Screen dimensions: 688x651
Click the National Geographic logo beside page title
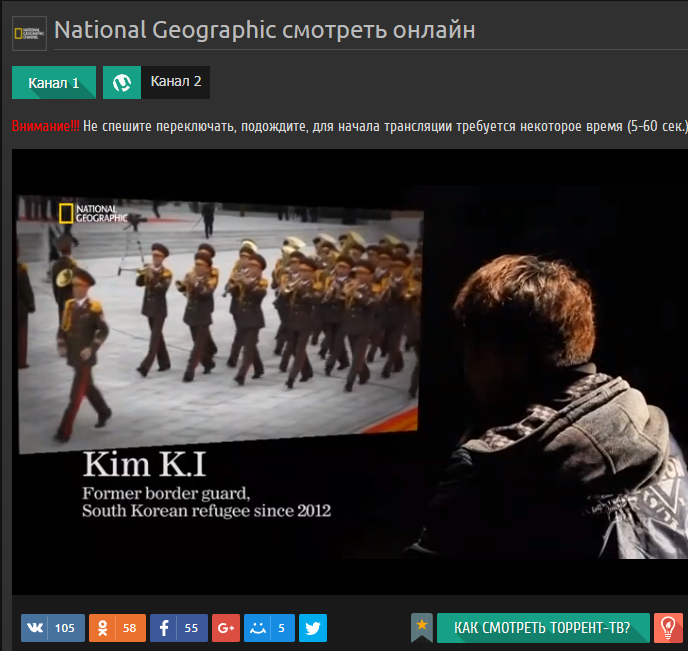coord(29,33)
